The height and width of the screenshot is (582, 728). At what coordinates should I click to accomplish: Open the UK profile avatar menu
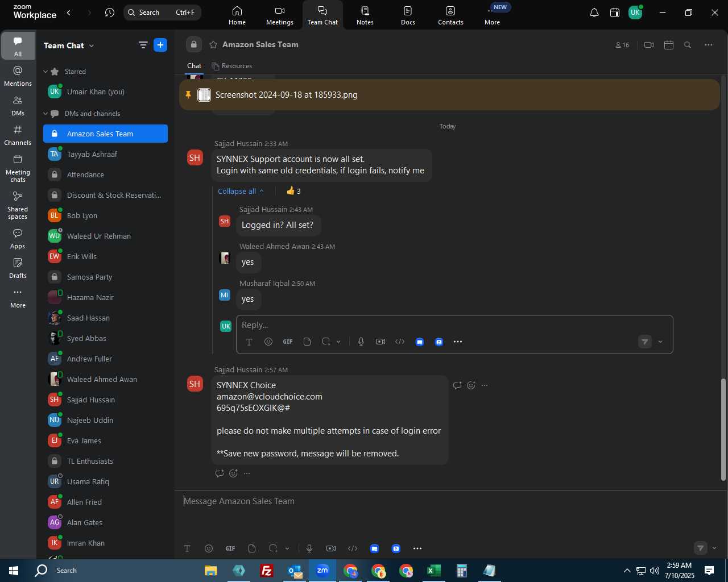(x=635, y=13)
